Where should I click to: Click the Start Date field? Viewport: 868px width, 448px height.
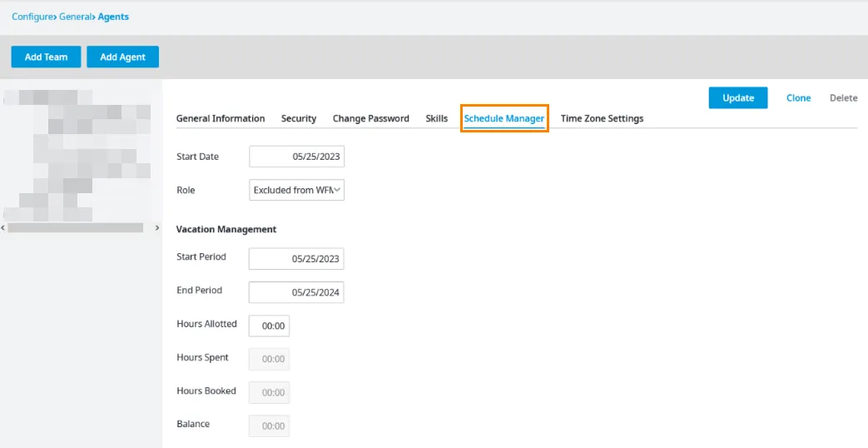(x=297, y=157)
